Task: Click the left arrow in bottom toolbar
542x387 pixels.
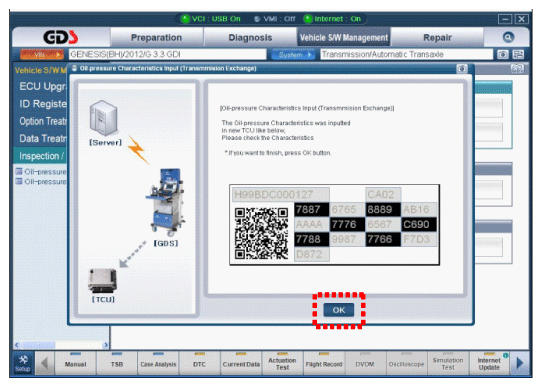Action: point(45,364)
